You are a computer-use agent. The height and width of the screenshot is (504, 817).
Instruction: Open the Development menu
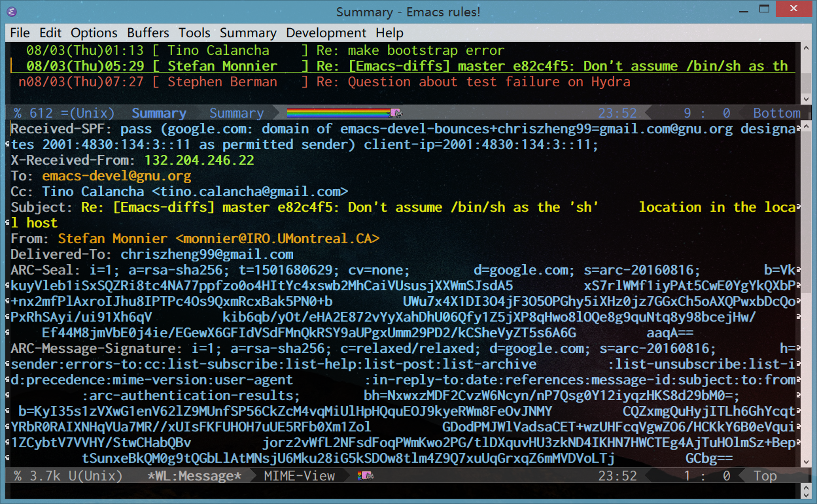pos(326,33)
